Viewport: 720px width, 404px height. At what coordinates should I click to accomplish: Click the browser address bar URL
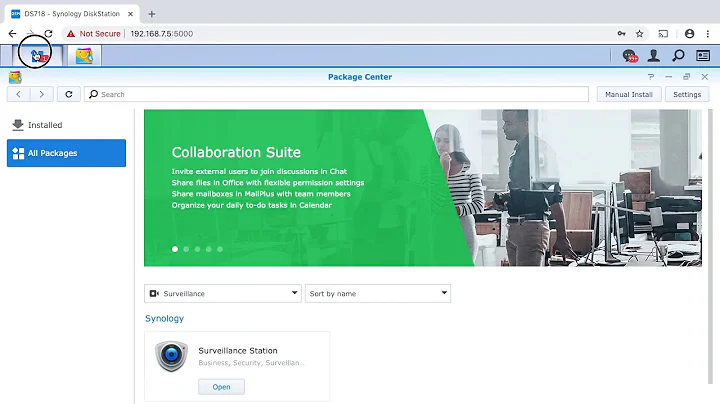tap(162, 34)
